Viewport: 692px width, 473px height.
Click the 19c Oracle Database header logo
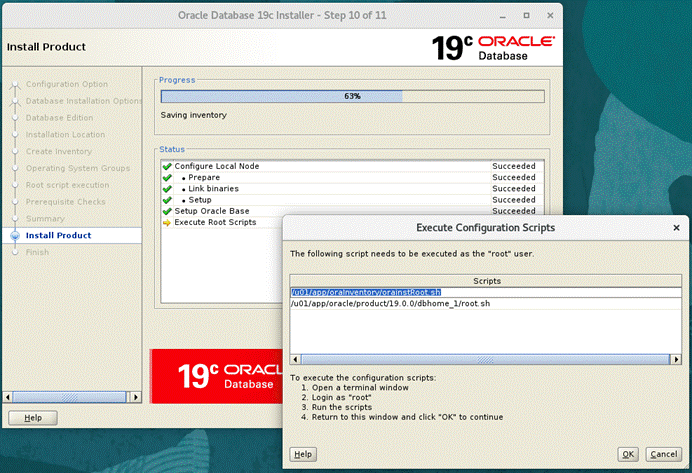(493, 48)
